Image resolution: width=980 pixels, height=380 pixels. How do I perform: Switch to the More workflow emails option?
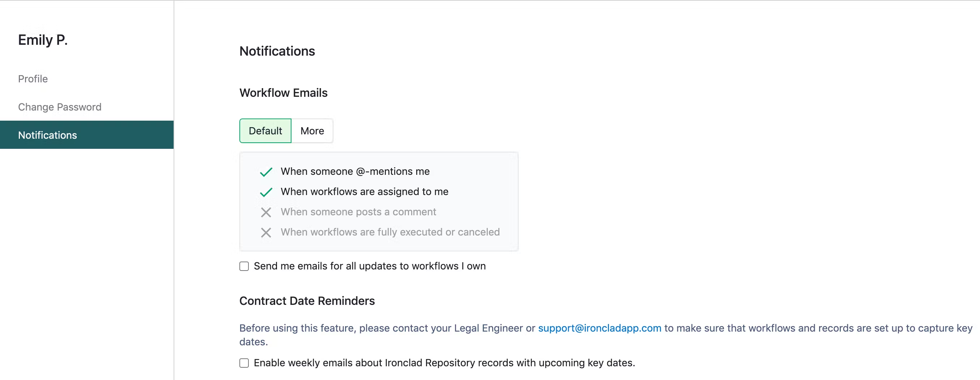pos(312,131)
